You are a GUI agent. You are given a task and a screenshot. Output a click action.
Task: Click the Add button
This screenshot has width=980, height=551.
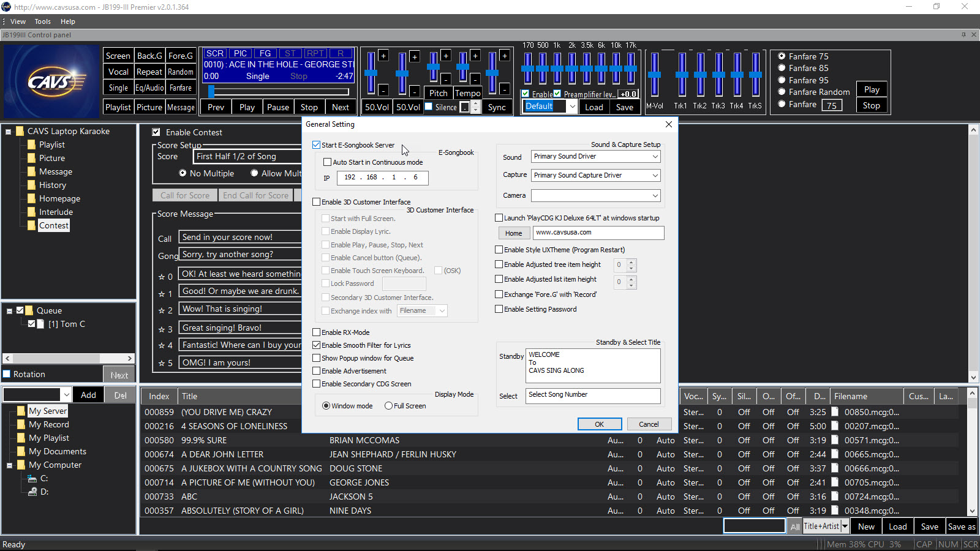click(88, 395)
